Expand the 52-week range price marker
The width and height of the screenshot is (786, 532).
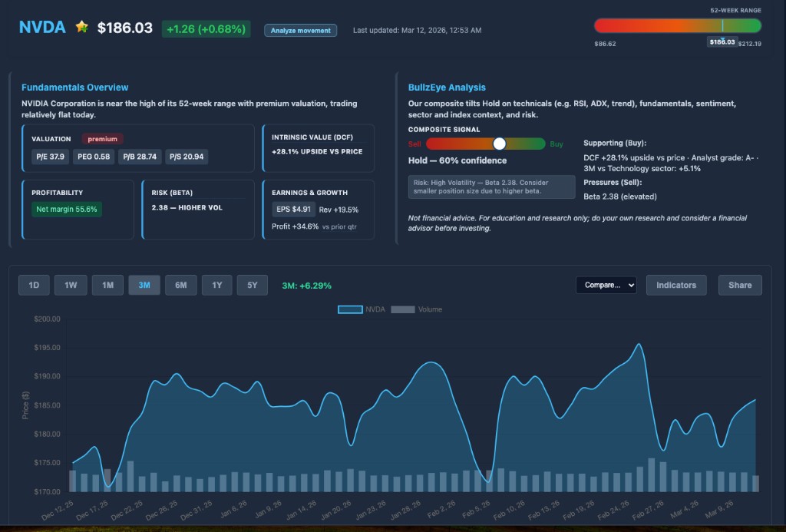(x=722, y=43)
